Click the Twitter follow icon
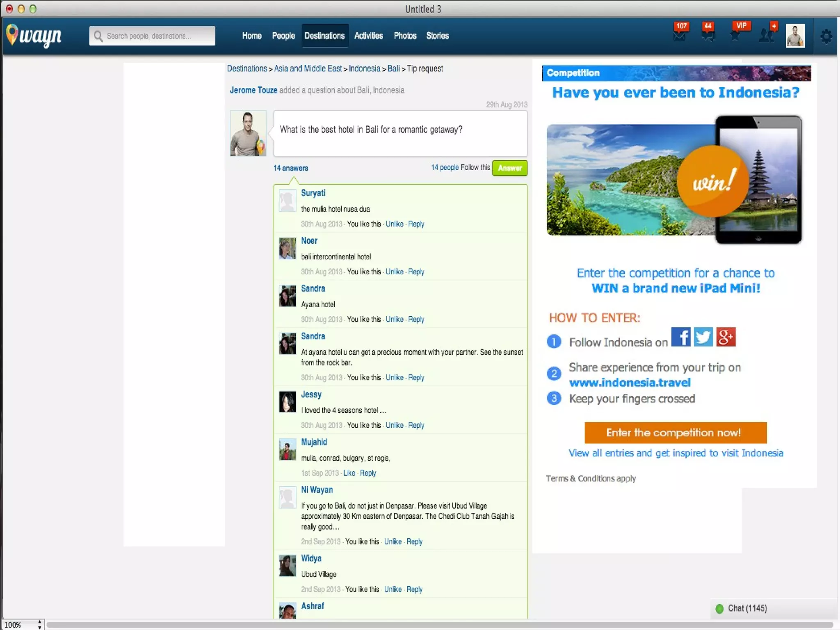The height and width of the screenshot is (630, 840). click(x=703, y=337)
